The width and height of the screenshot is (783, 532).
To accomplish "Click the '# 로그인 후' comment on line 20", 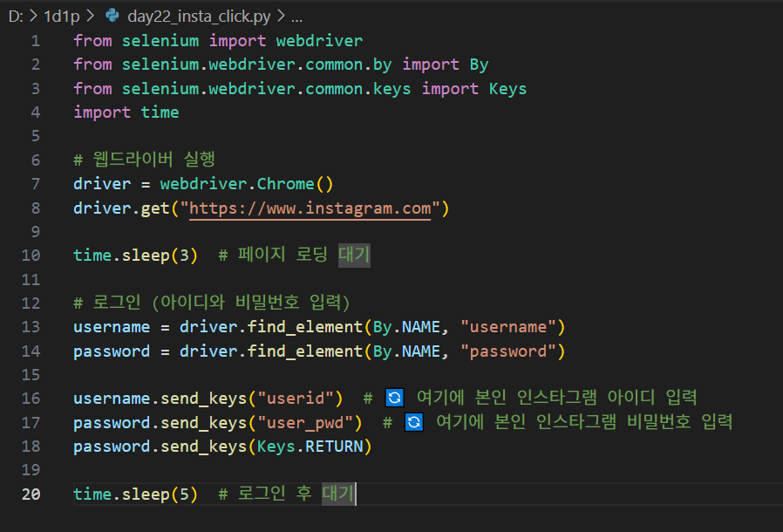I will point(265,494).
